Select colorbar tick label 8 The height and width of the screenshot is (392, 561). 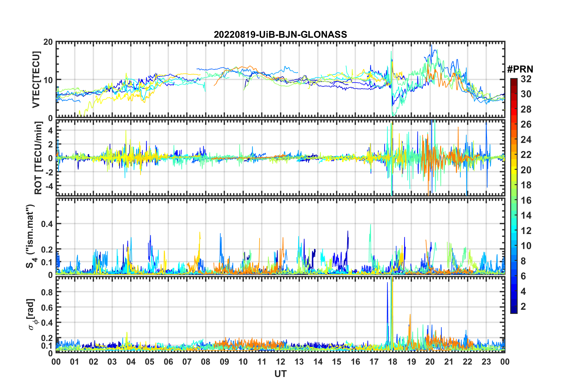523,261
